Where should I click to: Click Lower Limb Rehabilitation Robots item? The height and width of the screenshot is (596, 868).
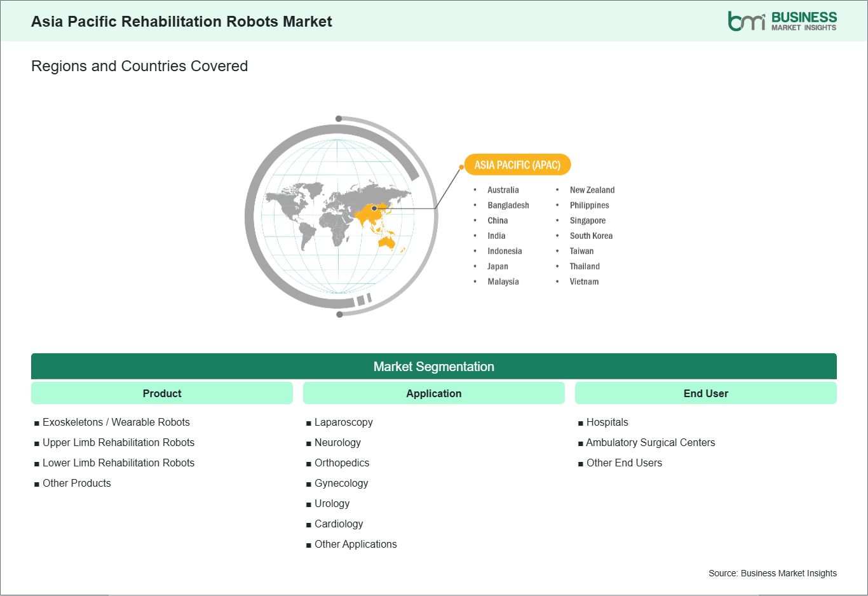coord(118,463)
